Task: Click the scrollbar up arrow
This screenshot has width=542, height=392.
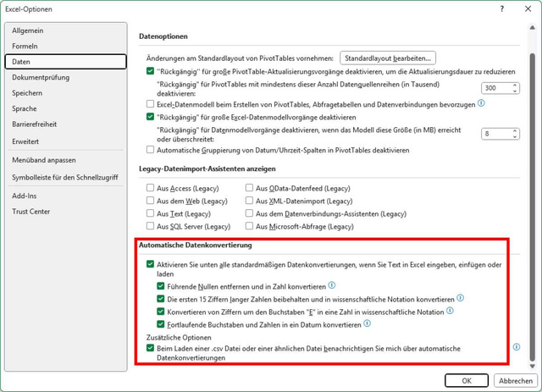Action: tap(533, 28)
